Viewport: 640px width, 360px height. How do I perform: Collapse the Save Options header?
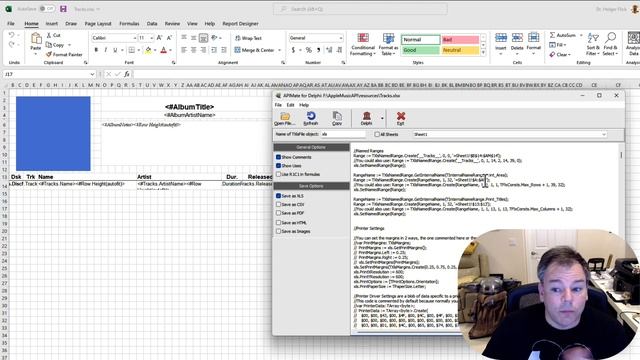point(311,186)
